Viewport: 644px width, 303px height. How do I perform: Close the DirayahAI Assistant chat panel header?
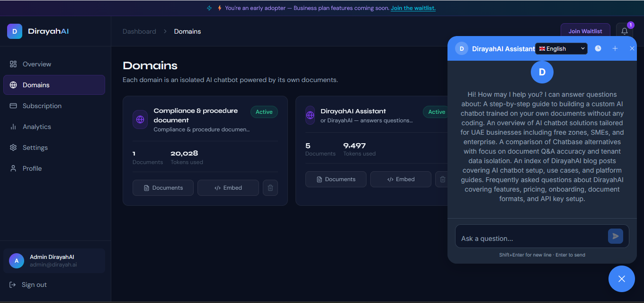click(632, 48)
